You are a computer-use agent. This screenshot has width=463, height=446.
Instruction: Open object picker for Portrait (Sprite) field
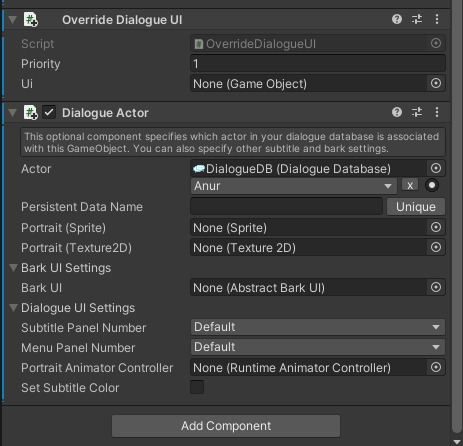coord(436,228)
